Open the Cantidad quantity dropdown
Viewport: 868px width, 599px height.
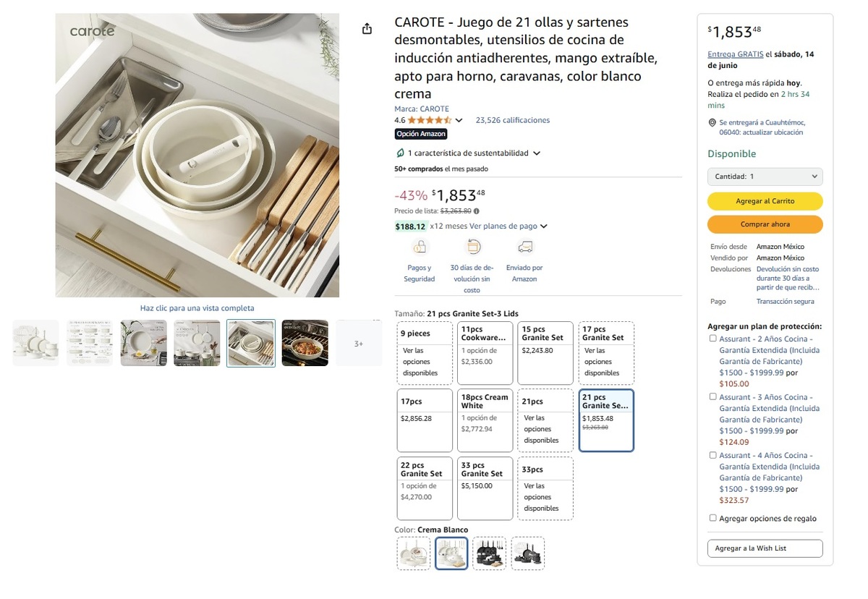(765, 177)
